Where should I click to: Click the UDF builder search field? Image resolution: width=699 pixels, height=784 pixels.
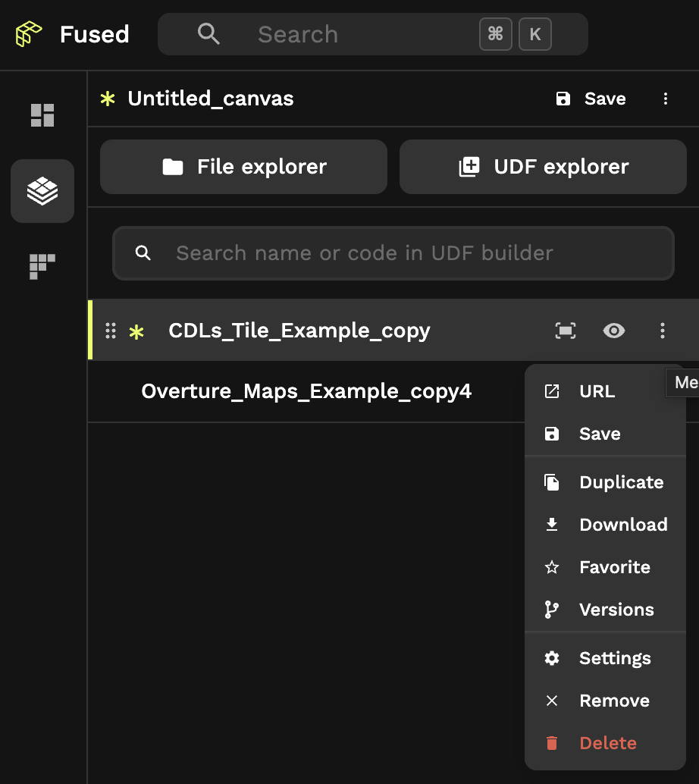[409, 253]
